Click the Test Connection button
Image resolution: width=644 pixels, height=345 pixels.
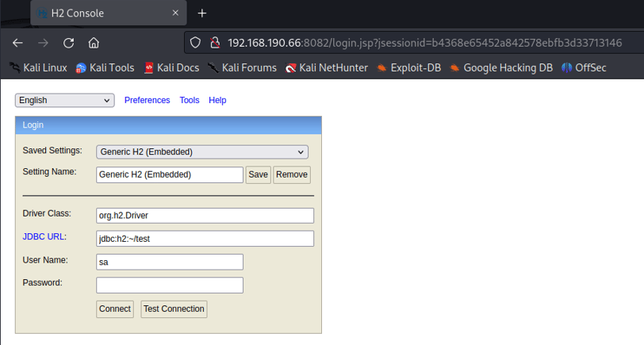pos(174,309)
